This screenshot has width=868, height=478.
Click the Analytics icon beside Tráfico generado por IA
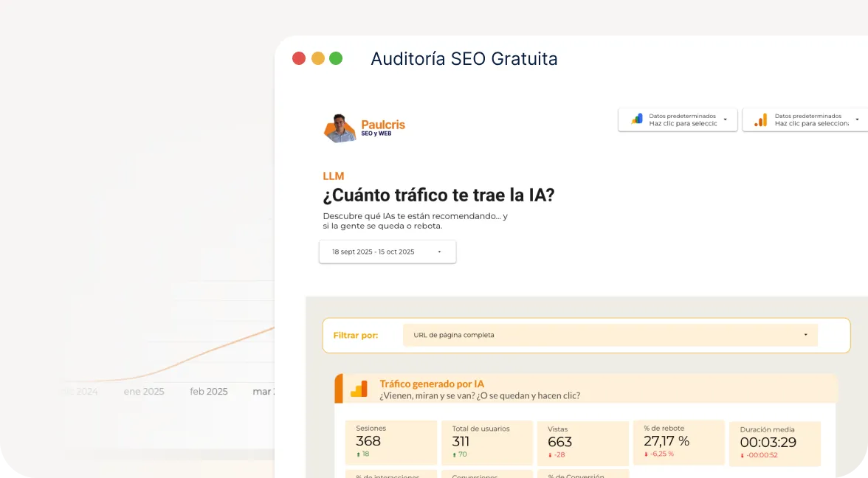point(359,389)
